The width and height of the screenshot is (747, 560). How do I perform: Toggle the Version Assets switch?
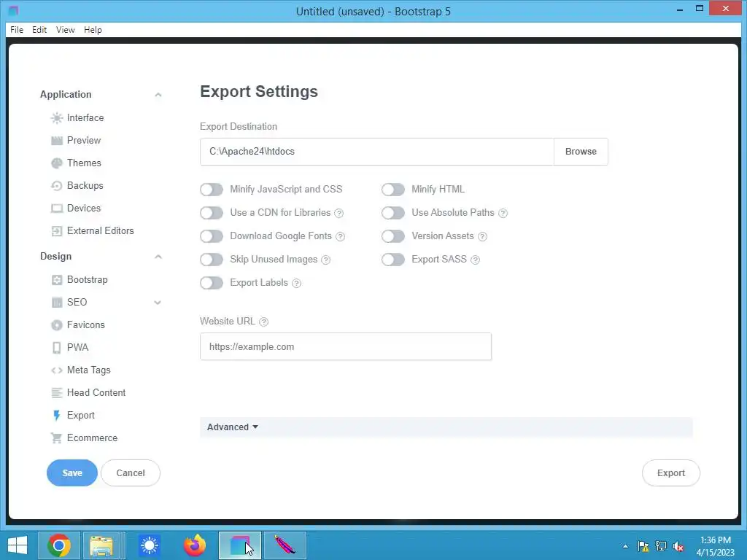[x=393, y=236]
